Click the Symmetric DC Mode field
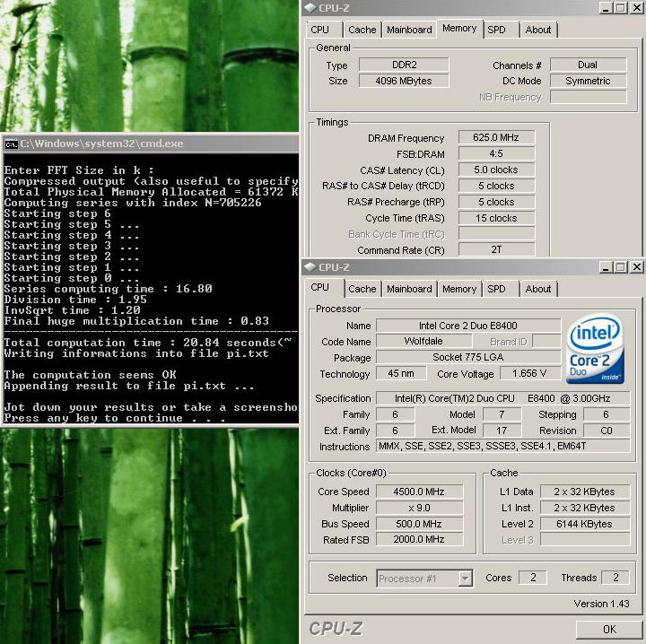The image size is (646, 644). [x=588, y=81]
